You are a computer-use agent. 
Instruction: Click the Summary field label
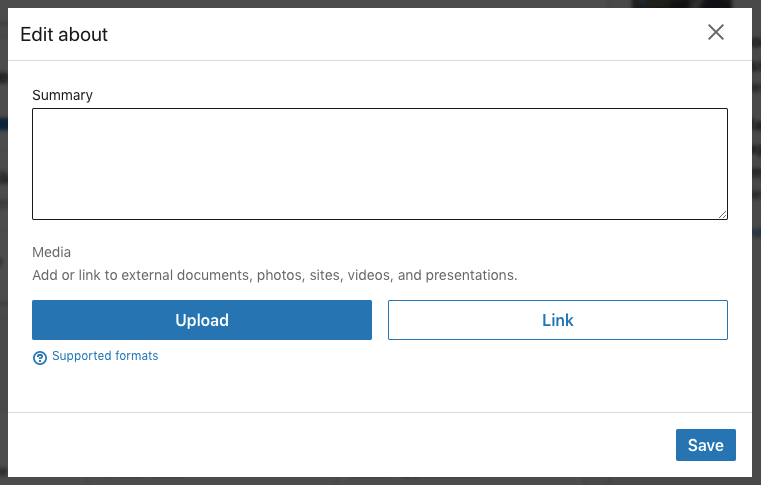[x=62, y=95]
